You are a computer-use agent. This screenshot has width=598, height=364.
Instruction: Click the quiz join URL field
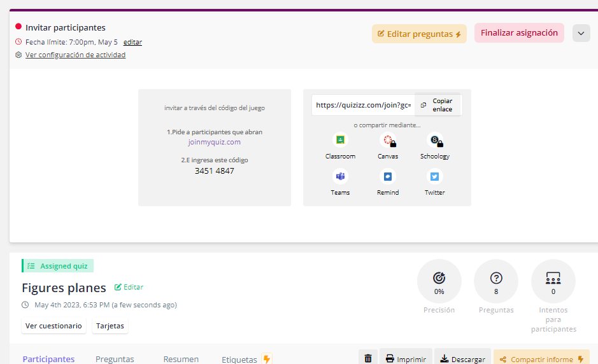point(363,105)
